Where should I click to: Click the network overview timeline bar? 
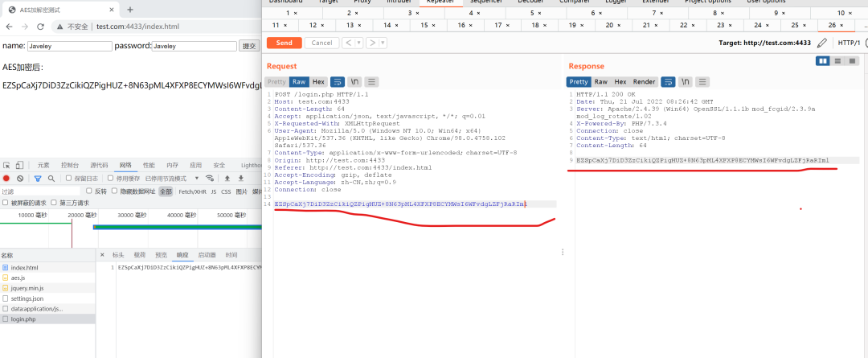click(x=177, y=227)
